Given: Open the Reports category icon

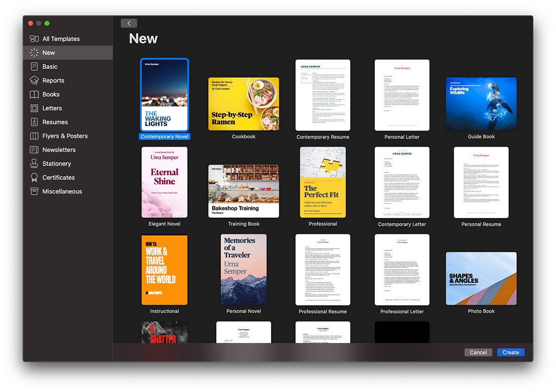Looking at the screenshot, I should (34, 81).
